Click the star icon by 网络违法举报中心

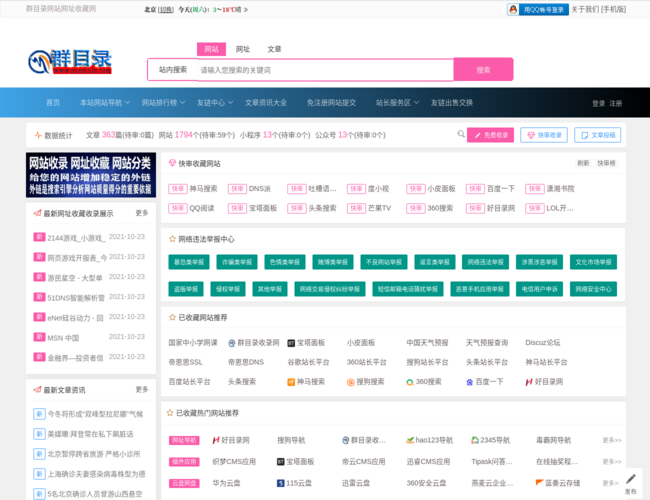click(172, 239)
